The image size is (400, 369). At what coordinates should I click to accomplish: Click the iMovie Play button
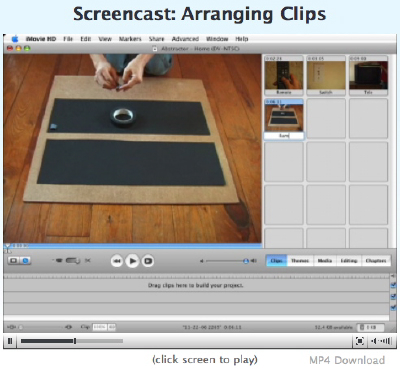[132, 261]
